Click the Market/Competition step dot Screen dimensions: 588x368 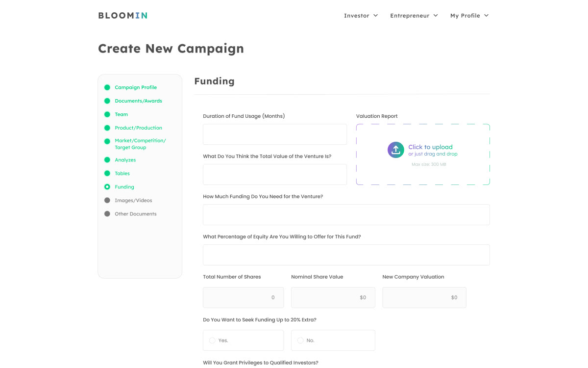107,141
